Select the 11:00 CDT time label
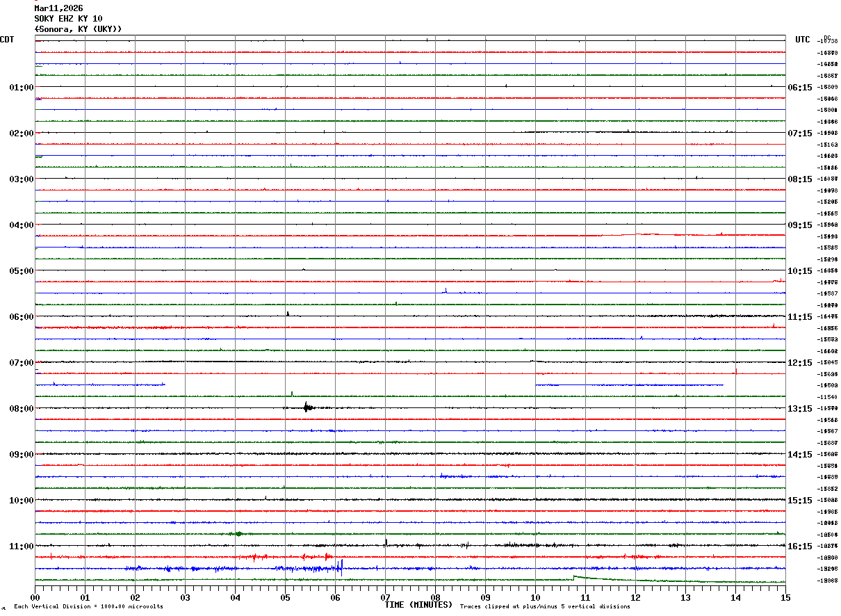 click(x=22, y=546)
